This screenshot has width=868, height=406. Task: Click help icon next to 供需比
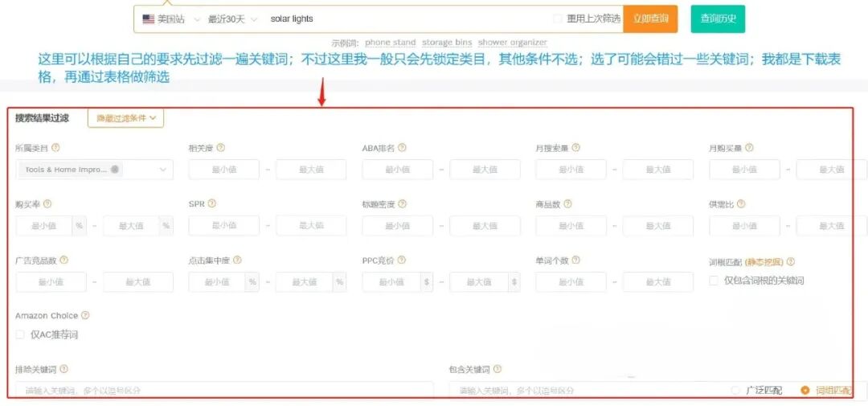[741, 204]
